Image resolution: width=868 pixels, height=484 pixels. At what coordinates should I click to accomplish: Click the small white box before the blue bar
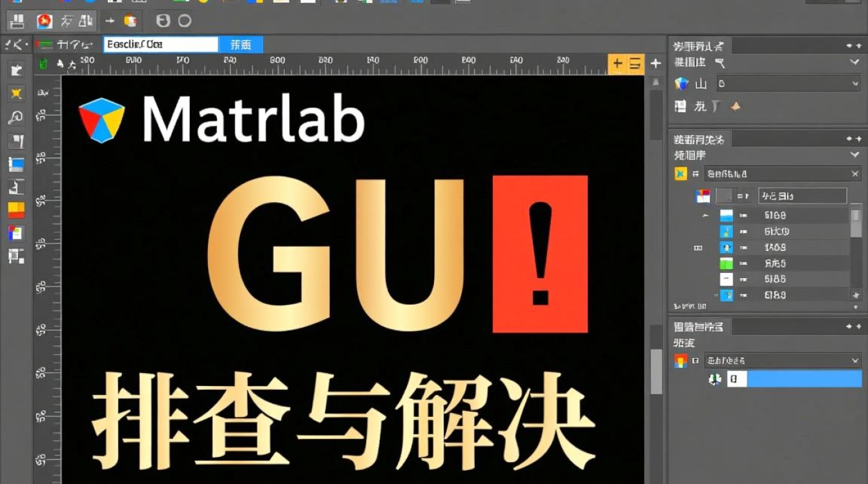(x=736, y=379)
